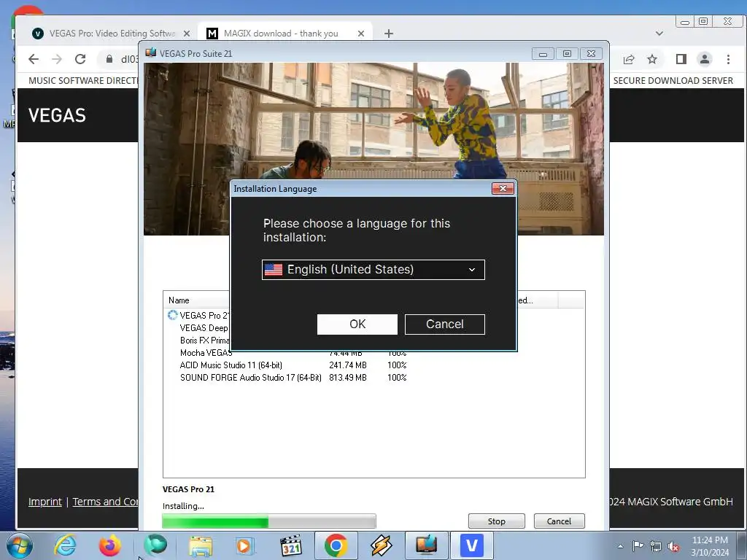Open Chrome profile avatar
Viewport: 747px width, 560px height.
(705, 59)
